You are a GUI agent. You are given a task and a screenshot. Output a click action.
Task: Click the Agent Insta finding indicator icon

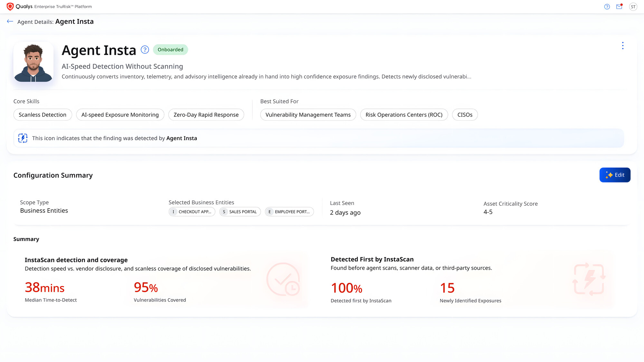(x=23, y=138)
